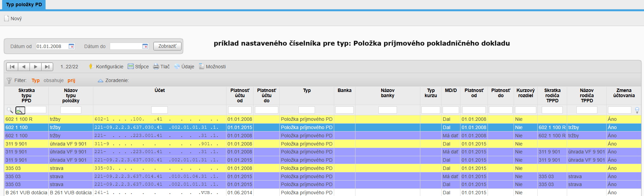Click filter field under Názov typu položky
The width and height of the screenshot is (644, 196).
tap(71, 110)
